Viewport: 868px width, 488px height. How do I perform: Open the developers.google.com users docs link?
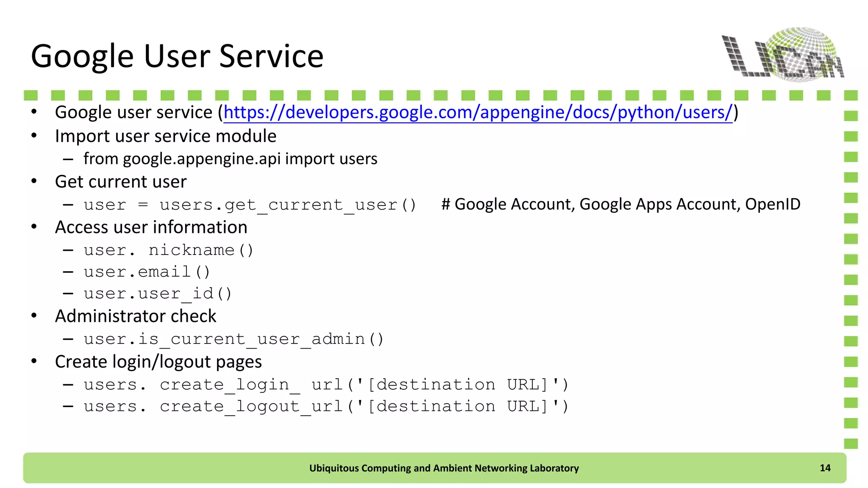(x=478, y=113)
